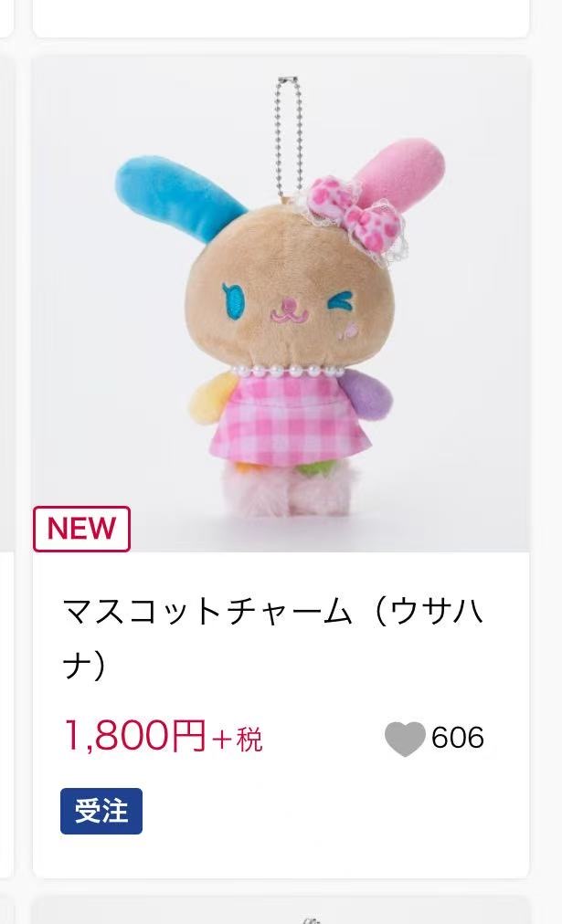The width and height of the screenshot is (562, 924).
Task: Click the plush's purple arm
Action: (370, 396)
